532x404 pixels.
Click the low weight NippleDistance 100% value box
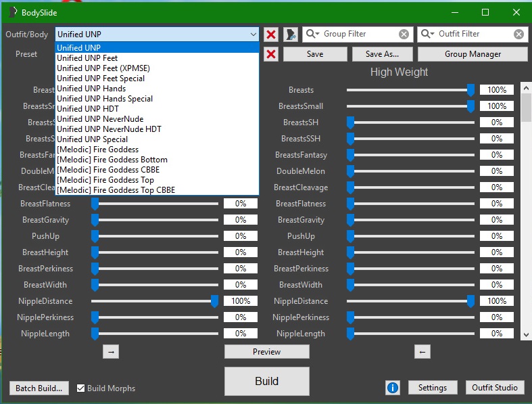(241, 301)
